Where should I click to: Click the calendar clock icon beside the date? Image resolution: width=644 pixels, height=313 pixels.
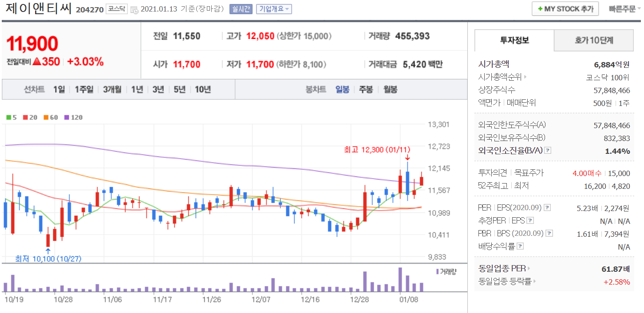(x=134, y=10)
